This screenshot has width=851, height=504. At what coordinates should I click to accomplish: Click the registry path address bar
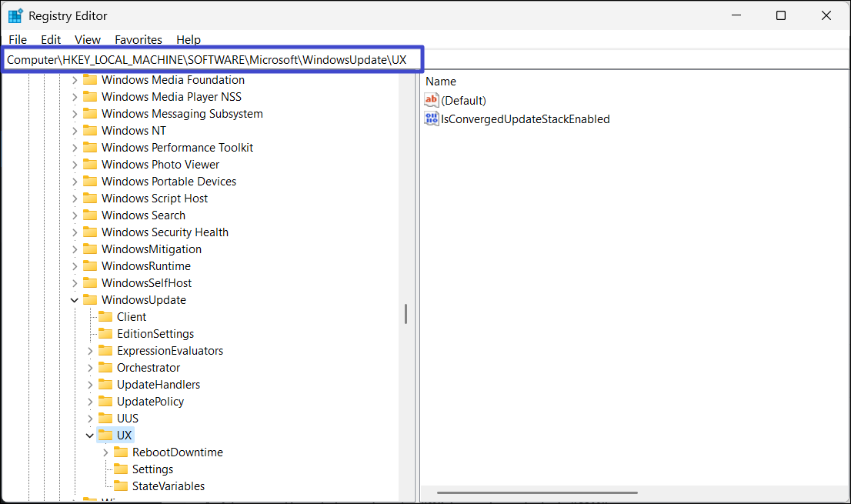click(214, 59)
